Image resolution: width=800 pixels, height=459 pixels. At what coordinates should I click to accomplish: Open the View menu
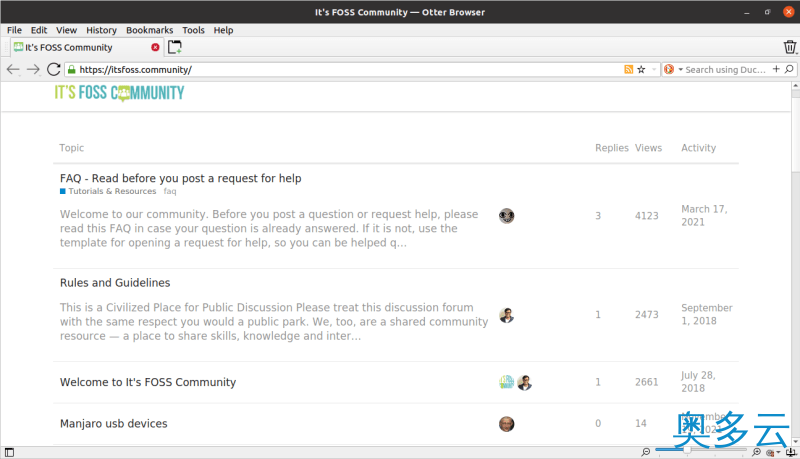point(66,30)
